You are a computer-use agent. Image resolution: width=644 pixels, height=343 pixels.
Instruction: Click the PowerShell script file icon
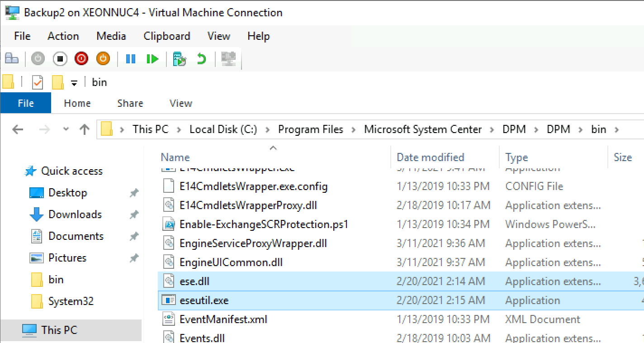[169, 224]
